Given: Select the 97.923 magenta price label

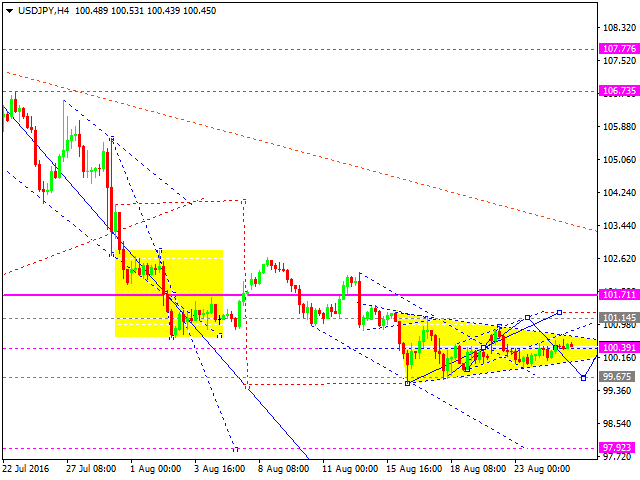Looking at the screenshot, I should (619, 447).
